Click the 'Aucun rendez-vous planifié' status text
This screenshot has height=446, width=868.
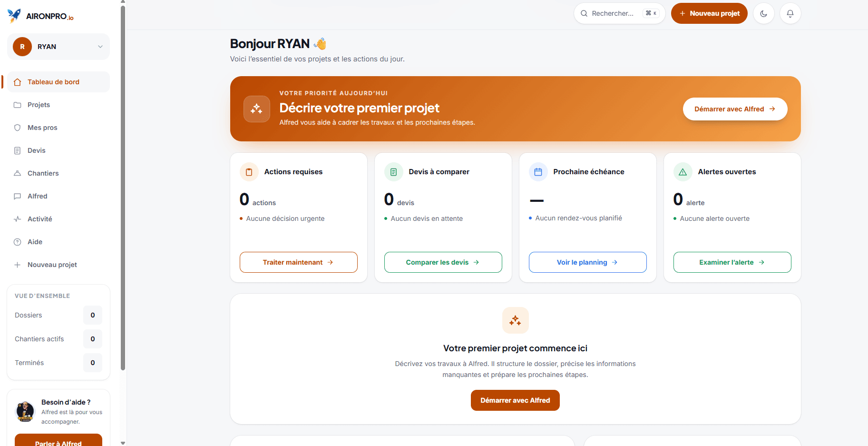tap(579, 218)
